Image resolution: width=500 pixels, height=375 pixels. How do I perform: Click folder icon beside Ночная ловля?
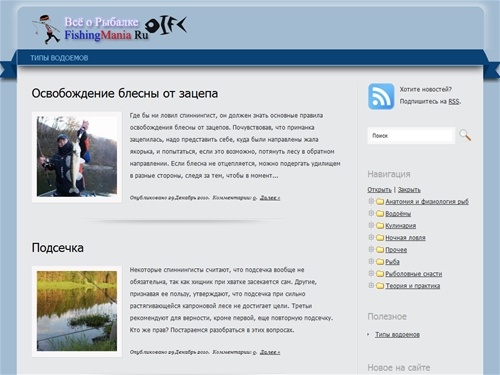coord(380,238)
